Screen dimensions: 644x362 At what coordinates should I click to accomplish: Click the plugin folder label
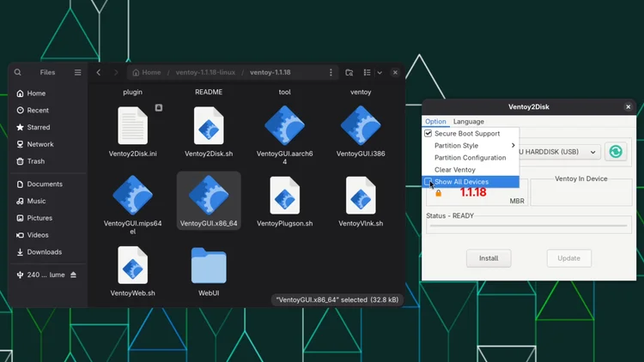tap(132, 92)
